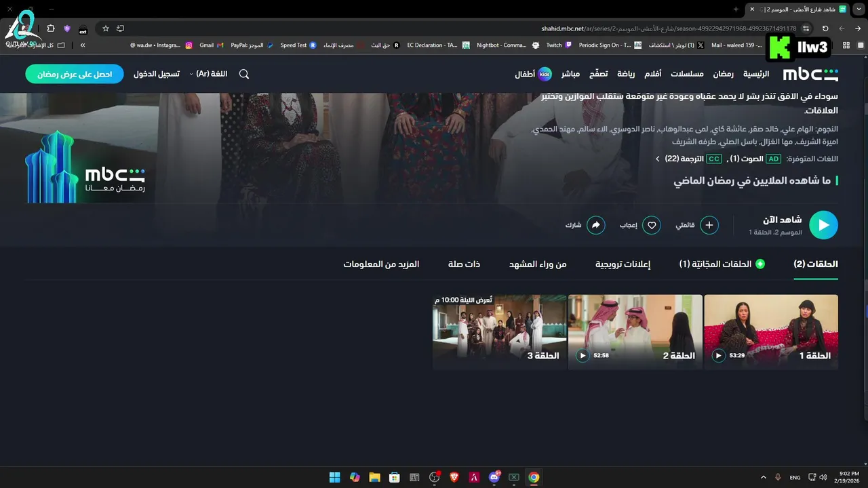Play the series with the Watch Now button
This screenshot has width=868, height=488.
[823, 226]
